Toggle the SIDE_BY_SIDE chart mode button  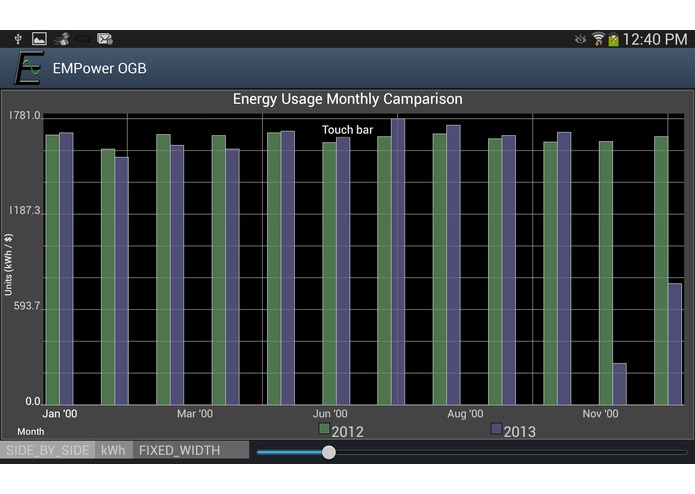pyautogui.click(x=47, y=450)
